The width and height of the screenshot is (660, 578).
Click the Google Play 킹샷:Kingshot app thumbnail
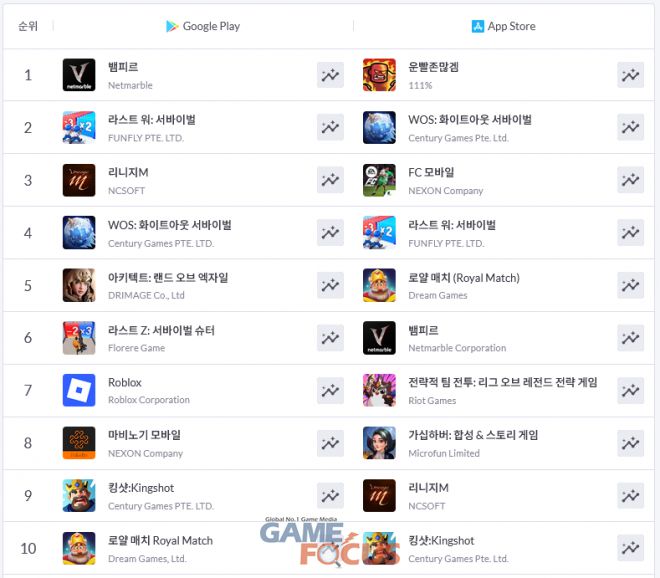tap(79, 495)
